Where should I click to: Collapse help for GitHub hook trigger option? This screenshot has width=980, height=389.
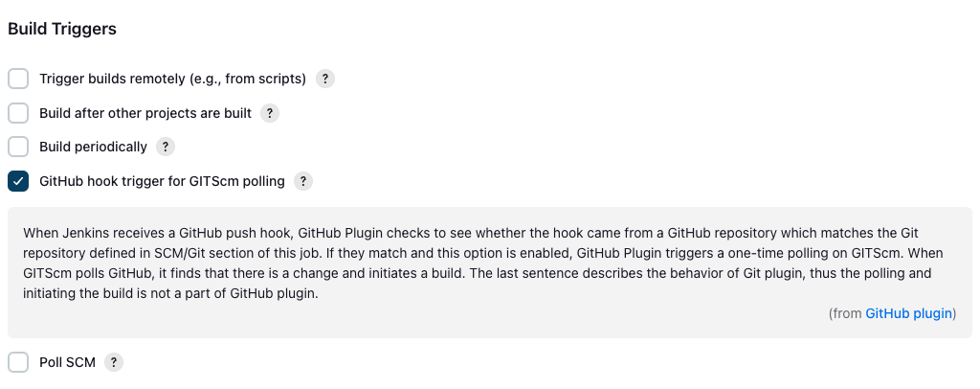coord(303,181)
